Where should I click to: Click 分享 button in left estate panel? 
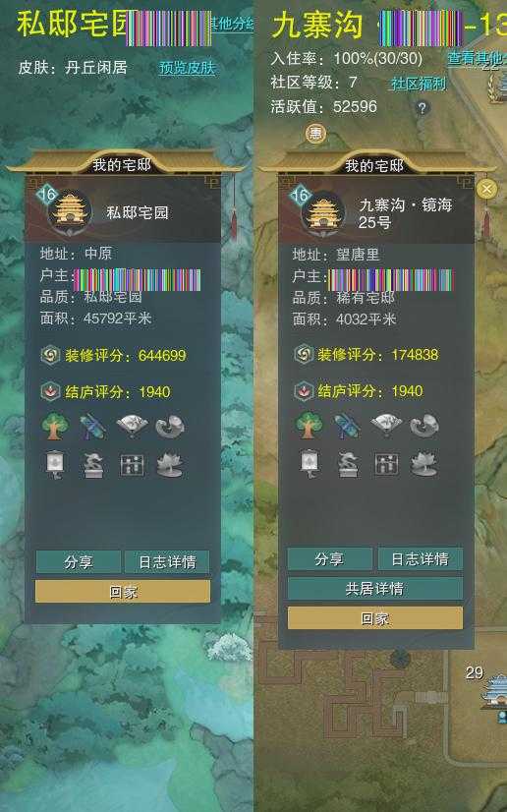pos(79,562)
